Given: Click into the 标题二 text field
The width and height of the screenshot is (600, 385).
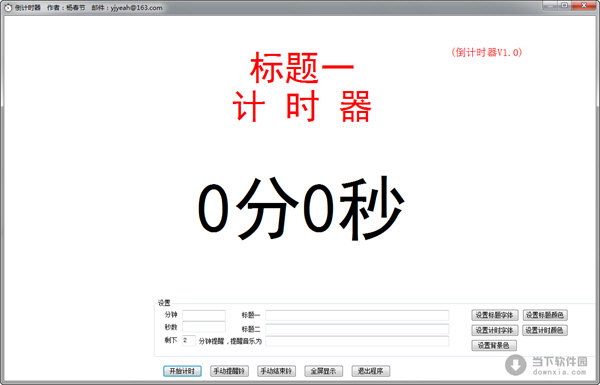Looking at the screenshot, I should [x=357, y=329].
